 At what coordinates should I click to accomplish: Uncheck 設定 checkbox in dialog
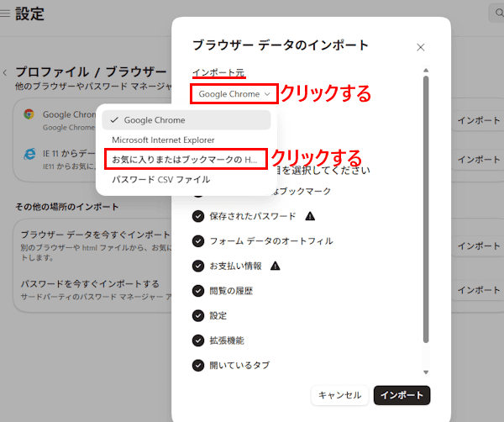coord(198,315)
